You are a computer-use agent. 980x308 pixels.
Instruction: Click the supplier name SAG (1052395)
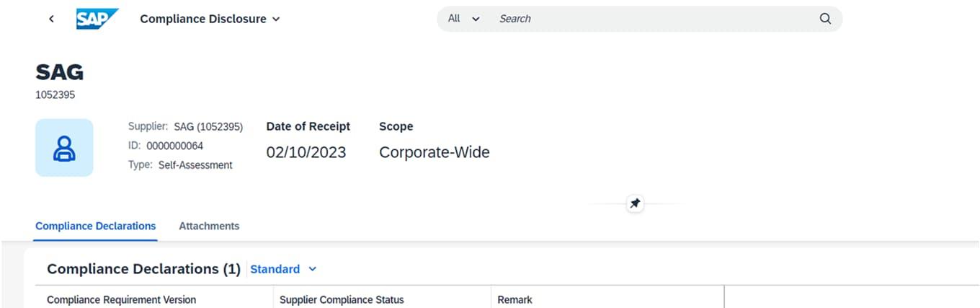[208, 127]
